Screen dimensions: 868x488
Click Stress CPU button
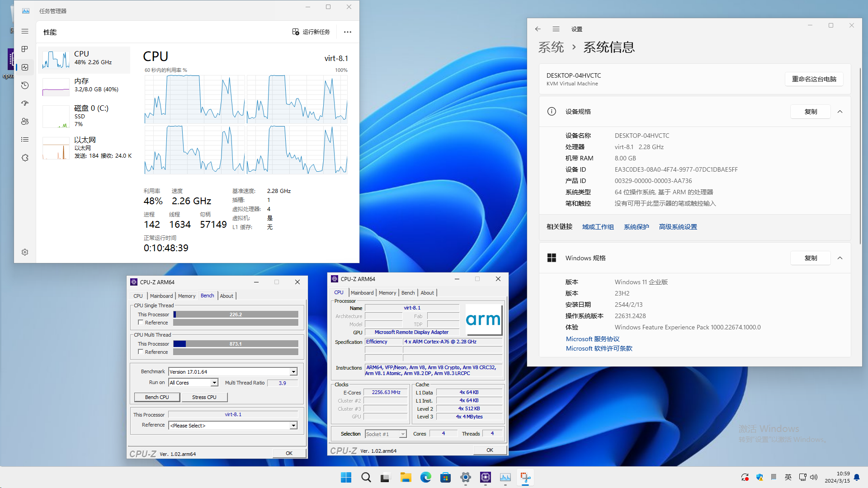204,397
